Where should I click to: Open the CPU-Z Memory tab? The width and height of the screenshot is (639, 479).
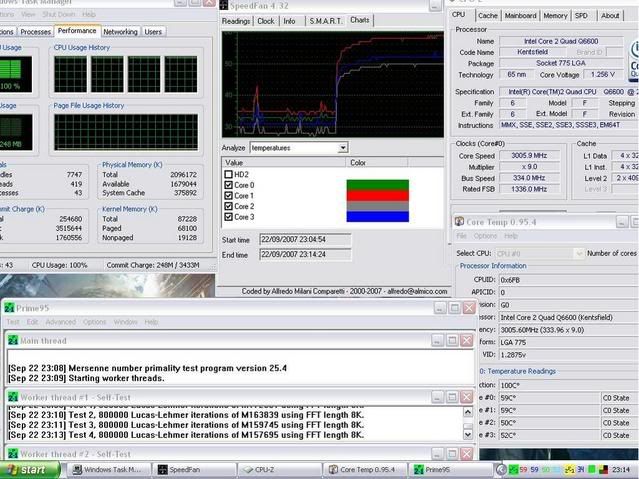pos(555,16)
